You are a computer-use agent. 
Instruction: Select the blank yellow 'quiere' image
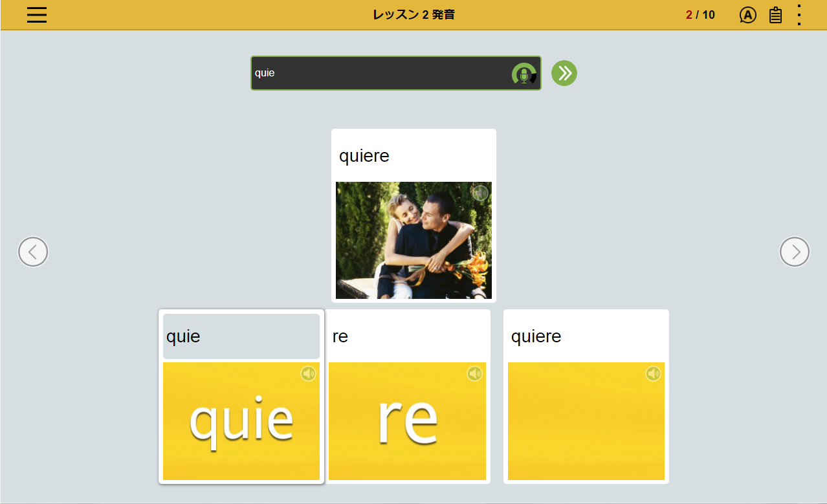(586, 421)
